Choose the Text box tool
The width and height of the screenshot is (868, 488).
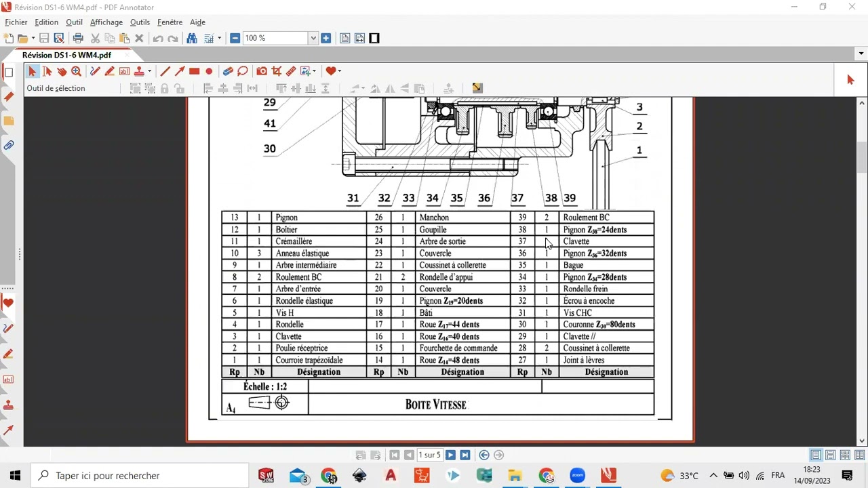(124, 71)
